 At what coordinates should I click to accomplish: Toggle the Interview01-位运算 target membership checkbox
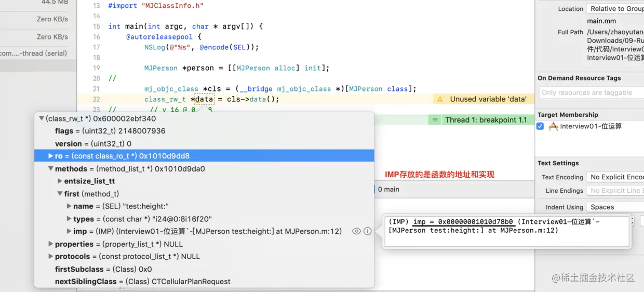(540, 126)
